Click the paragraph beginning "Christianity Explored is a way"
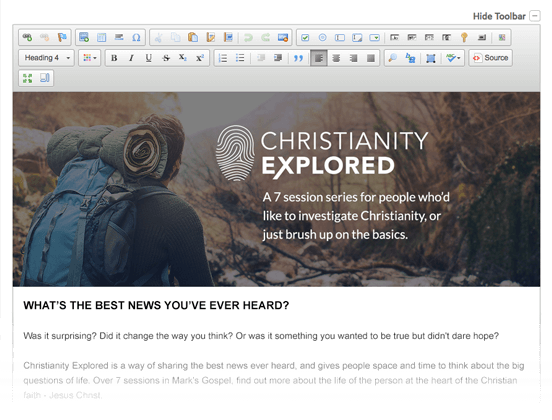The width and height of the screenshot is (552, 420). [274, 380]
